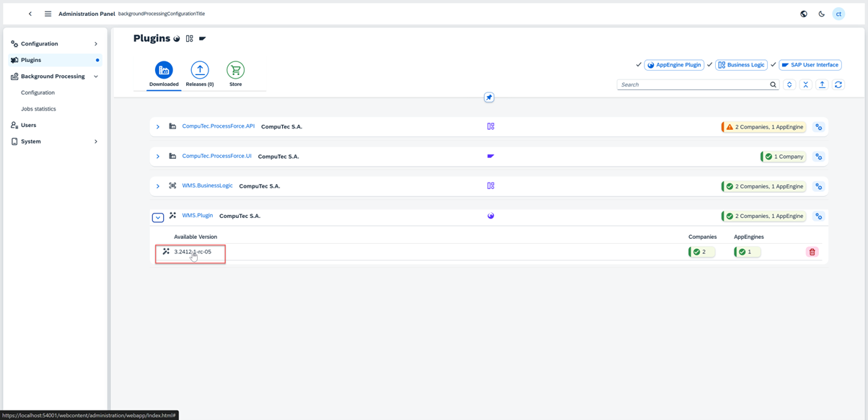Viewport: 868px width, 420px height.
Task: Open Jobs statistics in sidebar
Action: (x=38, y=109)
